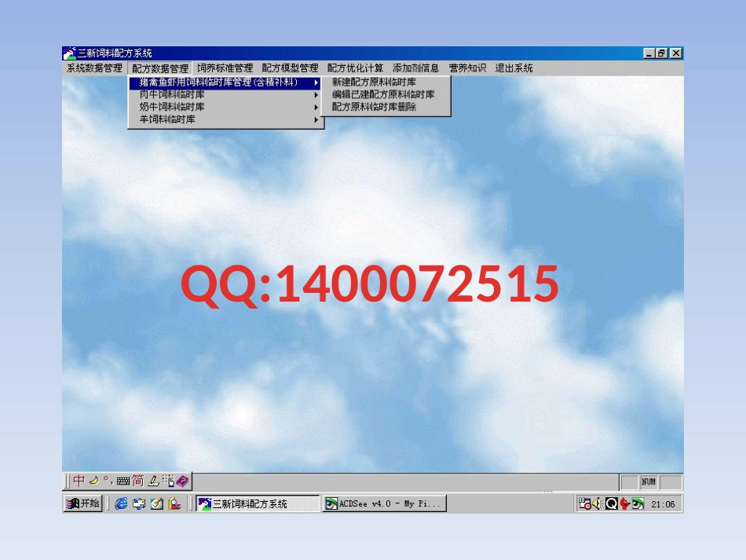Image resolution: width=746 pixels, height=560 pixels.
Task: Open the 配方优化计算 menu
Action: point(356,68)
